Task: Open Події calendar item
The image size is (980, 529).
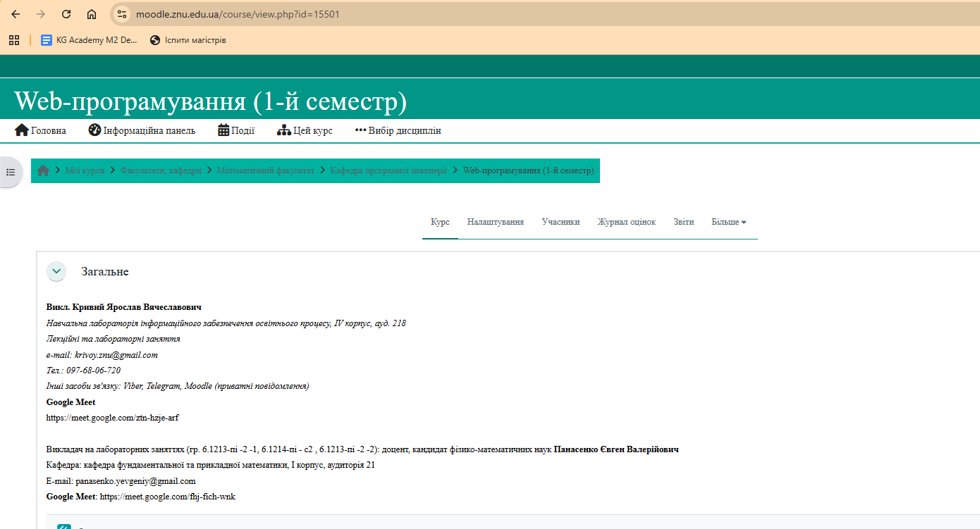Action: tap(236, 130)
